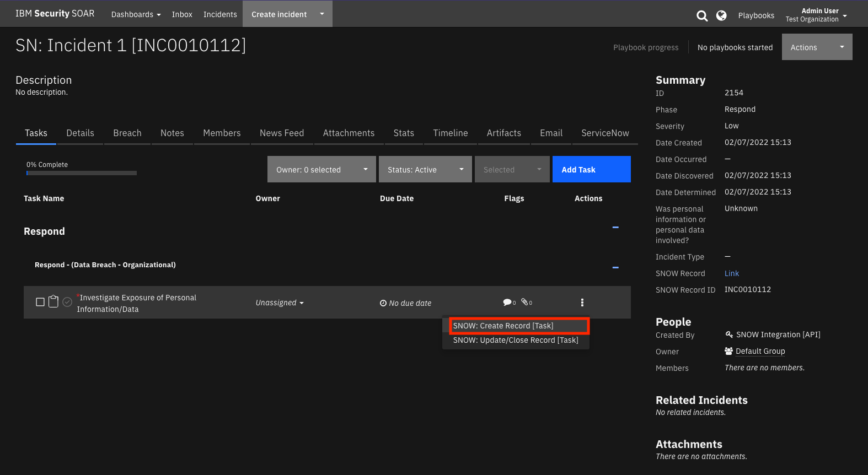This screenshot has height=475, width=868.
Task: Open the search magnifier icon
Action: pos(701,15)
